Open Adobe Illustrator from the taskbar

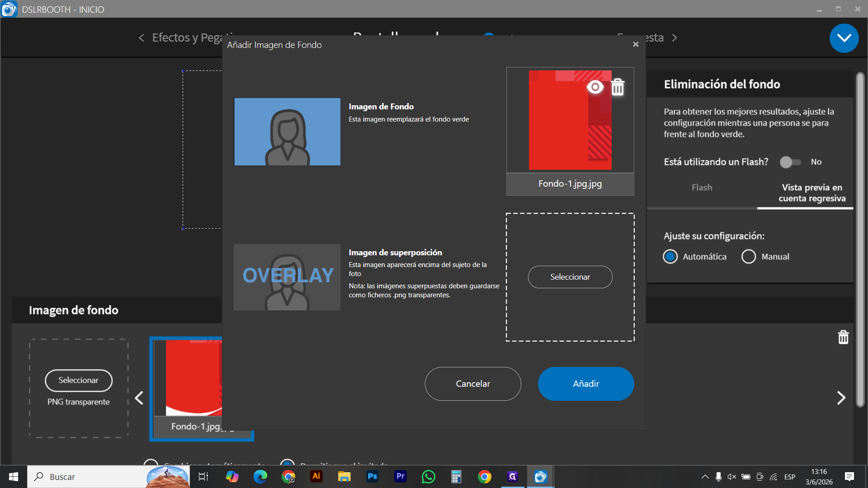pos(316,476)
